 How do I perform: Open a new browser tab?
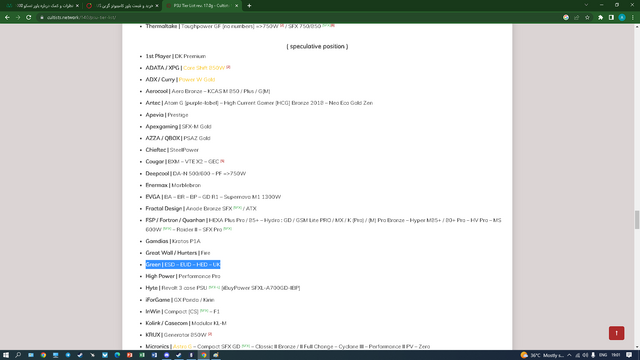tap(249, 6)
